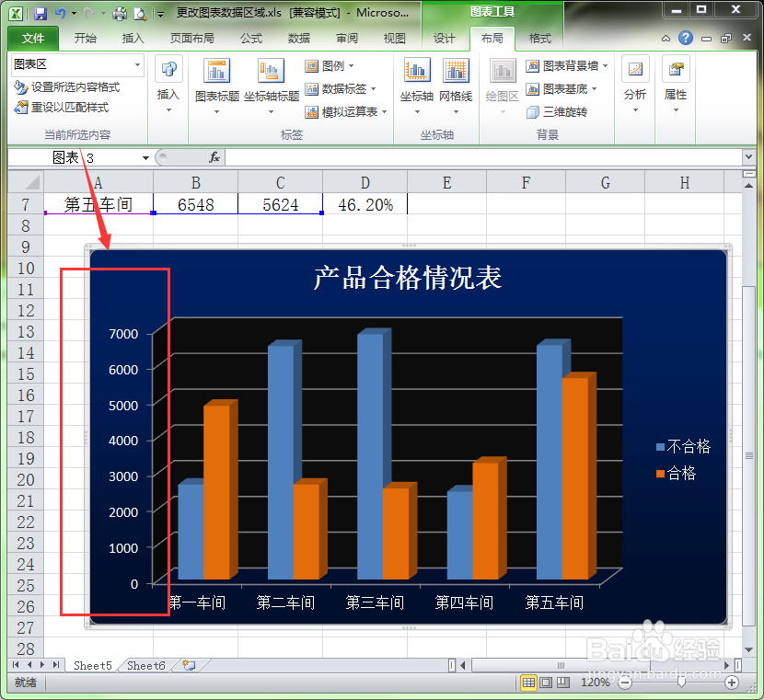764x700 pixels.
Task: Switch to Normal view in status bar
Action: (528, 683)
